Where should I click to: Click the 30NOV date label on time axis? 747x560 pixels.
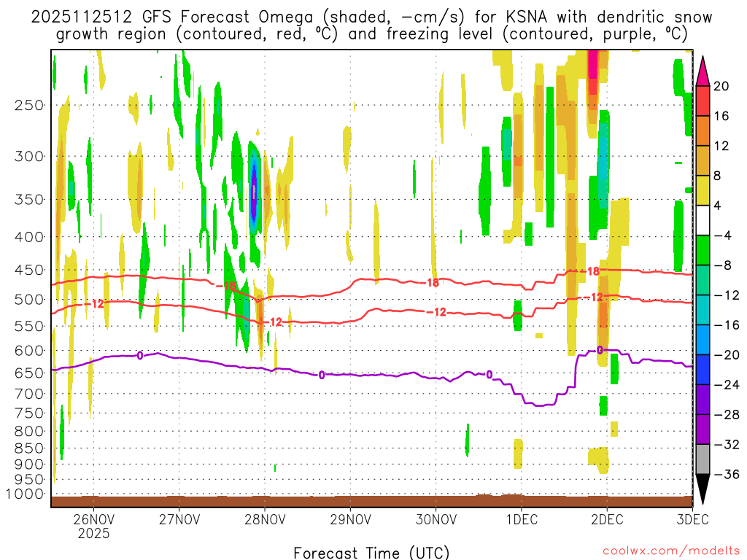click(x=436, y=519)
